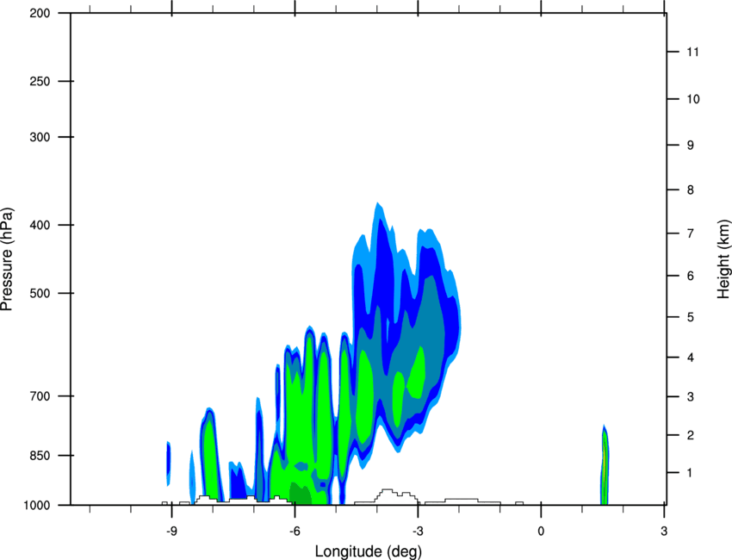
Task: Click the 'Longitude (deg)' axis title
Action: coord(369,551)
